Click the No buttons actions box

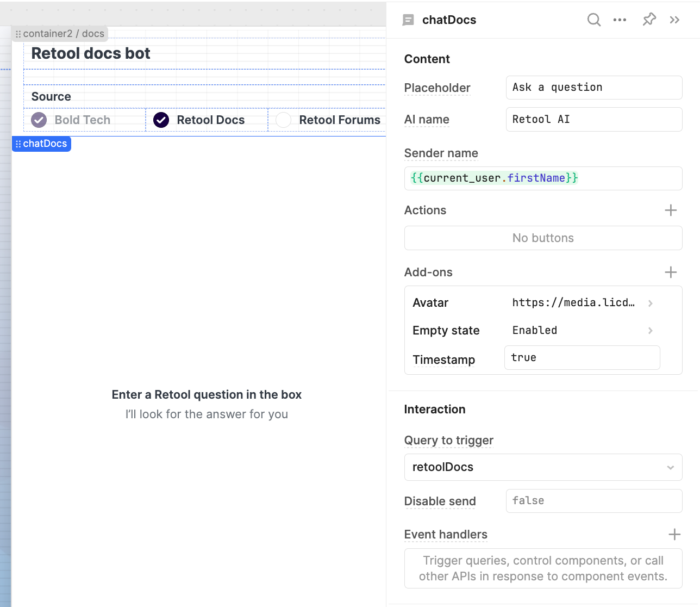pos(543,238)
